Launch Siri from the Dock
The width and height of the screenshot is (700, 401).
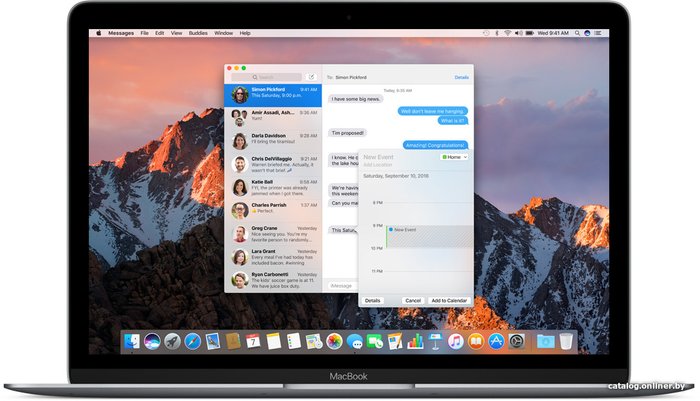152,342
